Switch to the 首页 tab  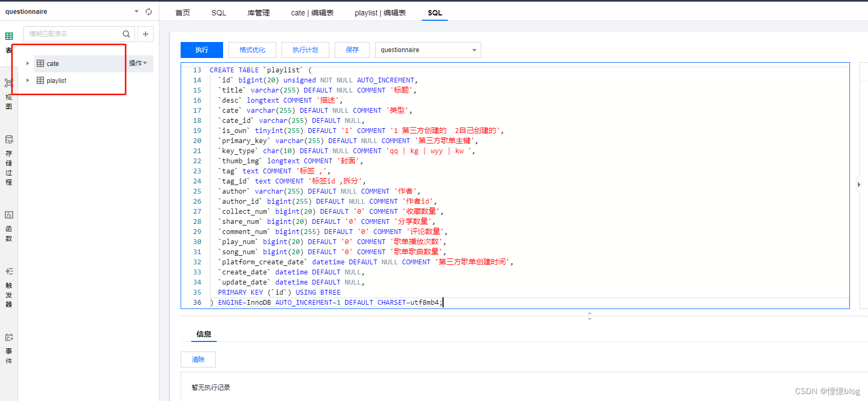[x=183, y=13]
